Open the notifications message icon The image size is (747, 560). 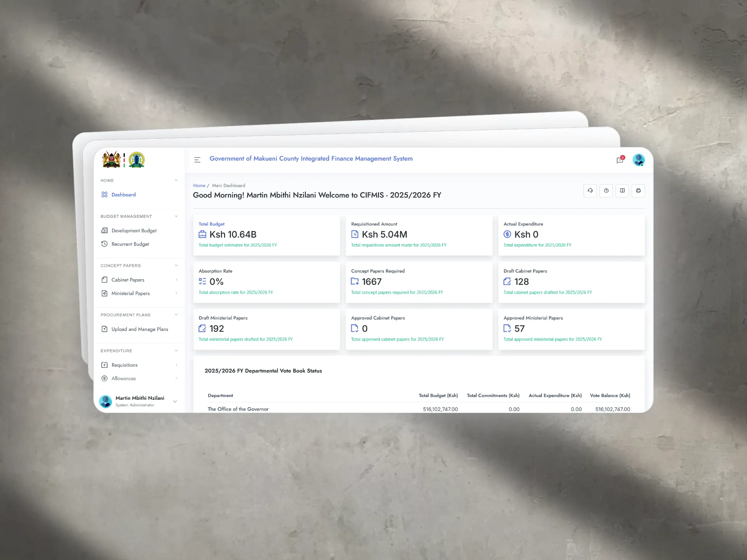620,160
